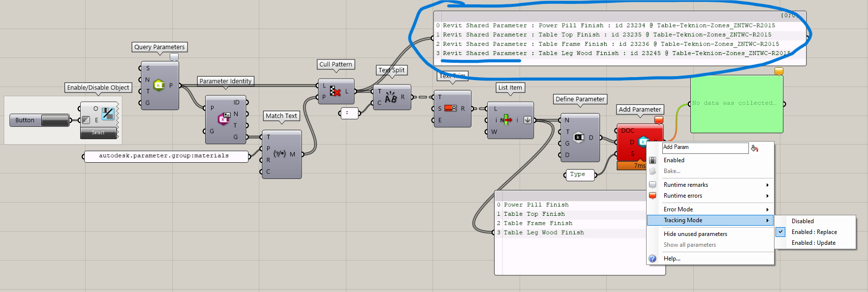Click the Match Text label
The image size is (868, 292).
pyautogui.click(x=281, y=116)
